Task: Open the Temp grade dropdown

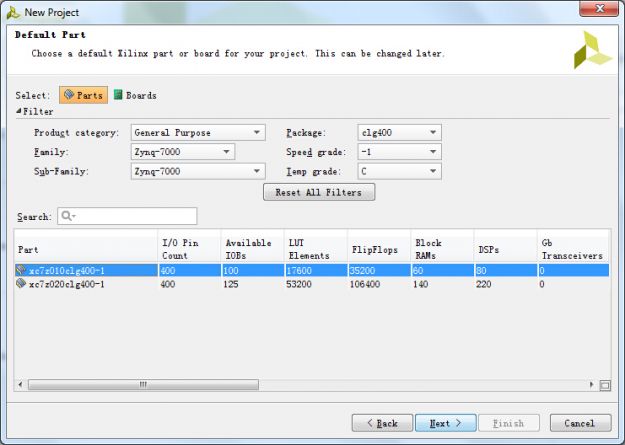Action: point(399,171)
